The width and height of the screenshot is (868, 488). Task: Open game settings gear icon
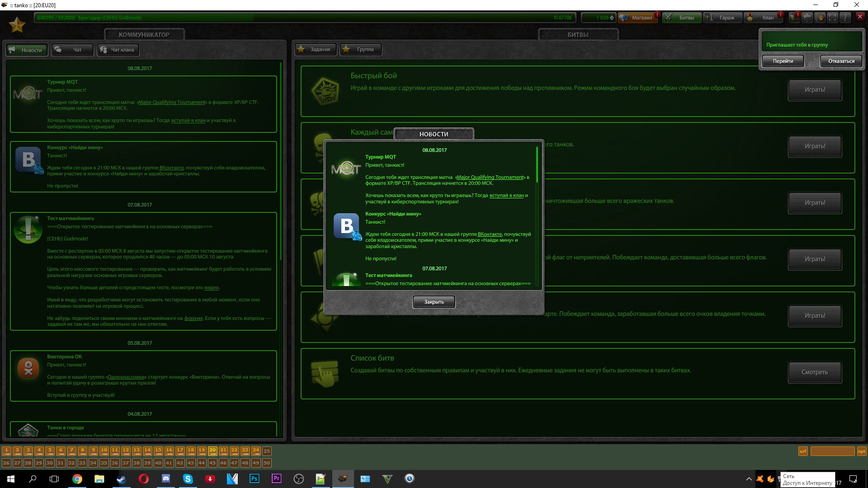807,18
